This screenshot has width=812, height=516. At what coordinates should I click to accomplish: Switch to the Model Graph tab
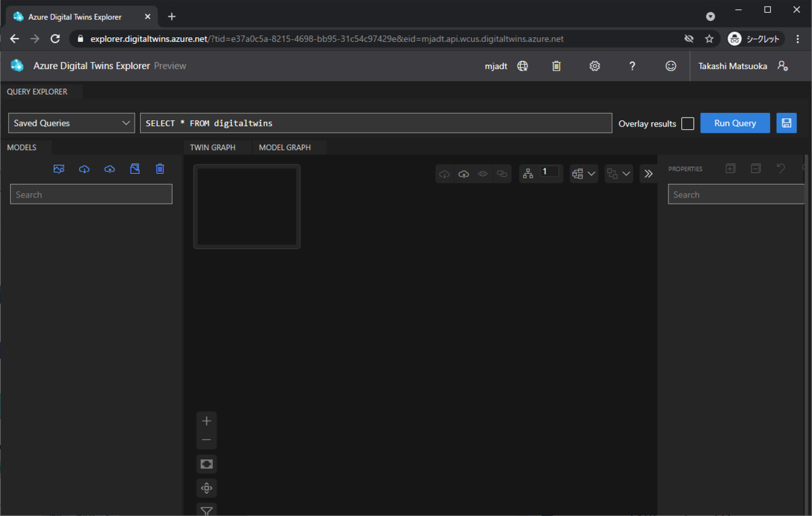point(285,147)
